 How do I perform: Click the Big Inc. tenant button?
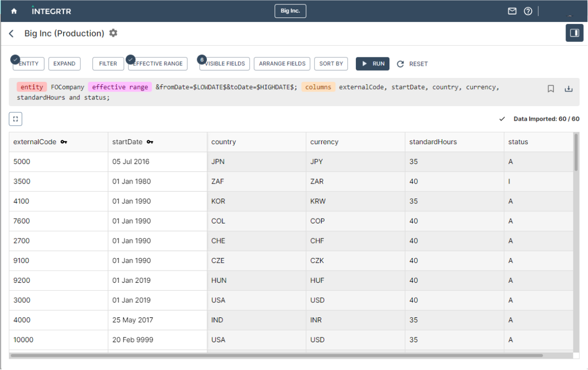coord(290,11)
